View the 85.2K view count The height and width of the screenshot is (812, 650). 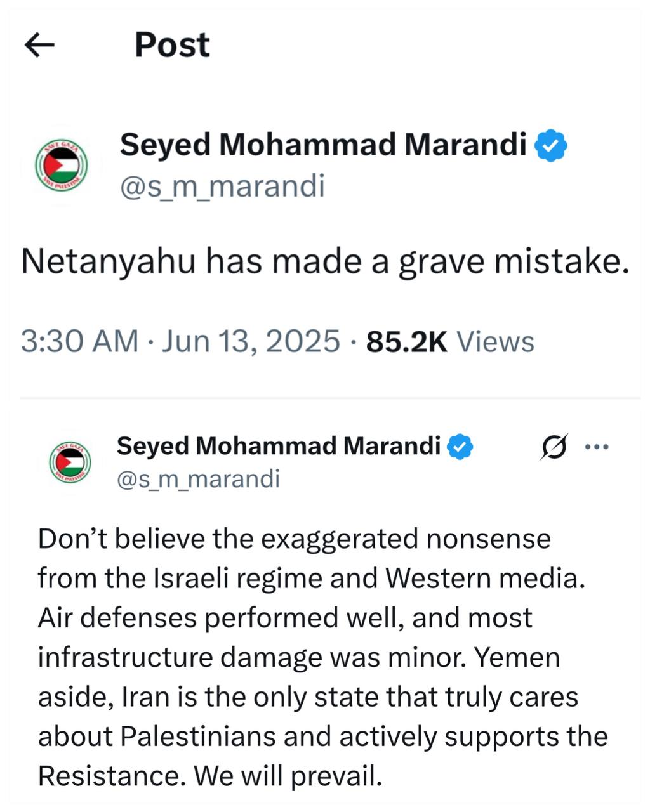pos(407,341)
